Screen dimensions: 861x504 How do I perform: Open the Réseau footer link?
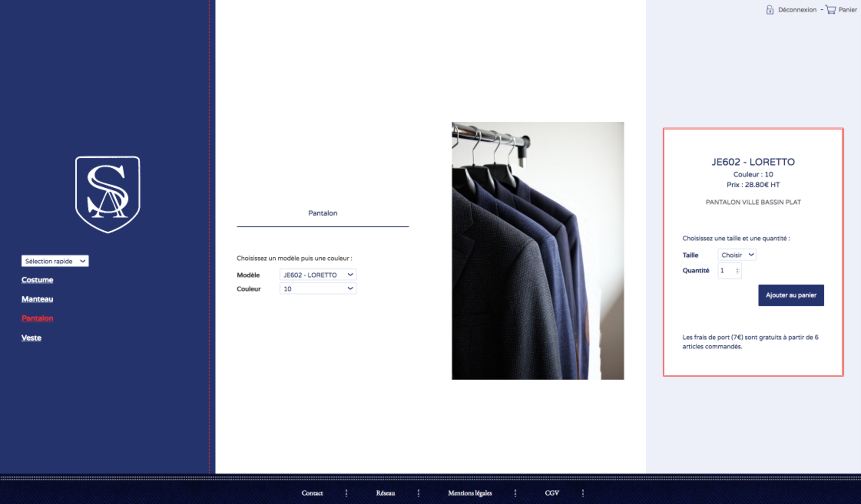385,493
